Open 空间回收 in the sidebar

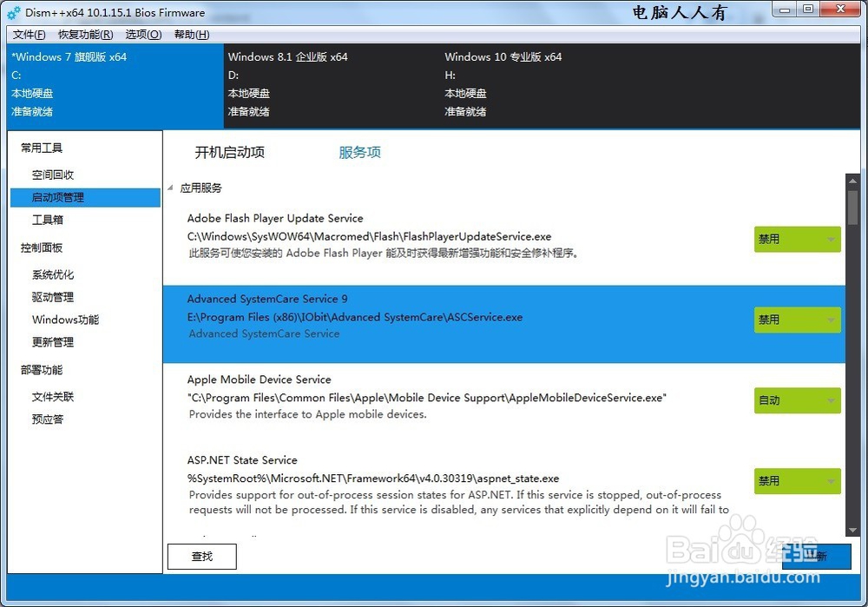53,175
